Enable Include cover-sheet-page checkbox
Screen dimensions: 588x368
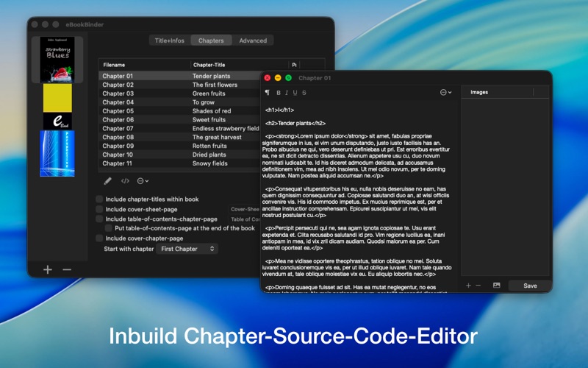99,209
